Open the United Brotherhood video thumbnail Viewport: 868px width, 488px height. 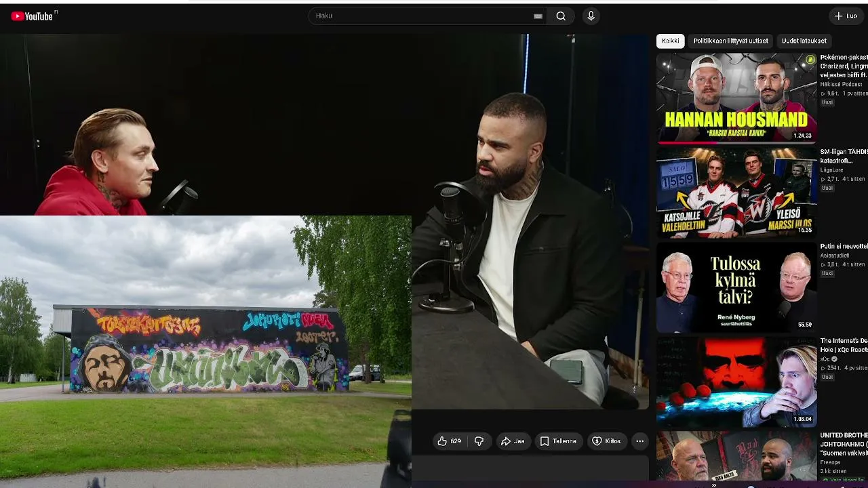tap(736, 456)
